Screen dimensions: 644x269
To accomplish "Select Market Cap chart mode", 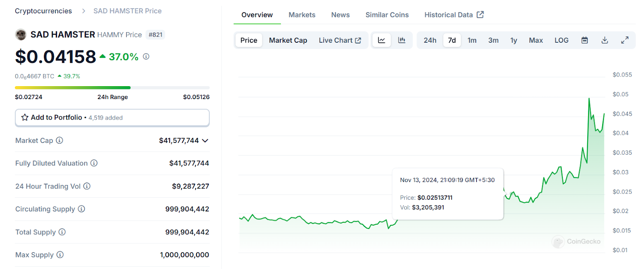I will point(288,40).
